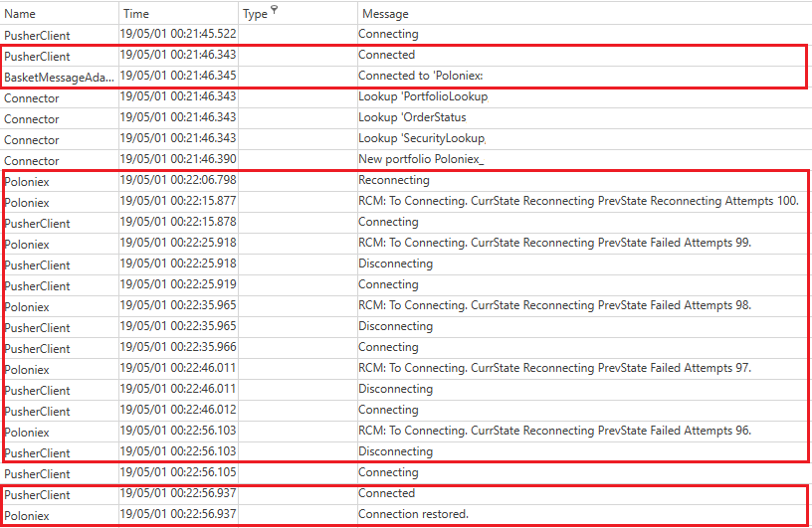
Task: Click the message "Connected to 'Poloniex:"
Action: point(421,76)
